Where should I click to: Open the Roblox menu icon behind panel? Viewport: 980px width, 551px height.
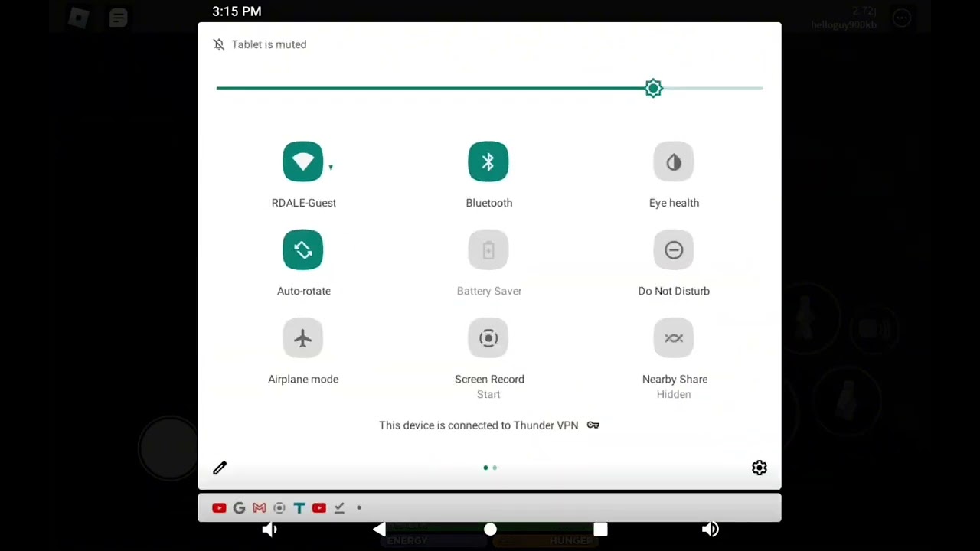pos(78,18)
